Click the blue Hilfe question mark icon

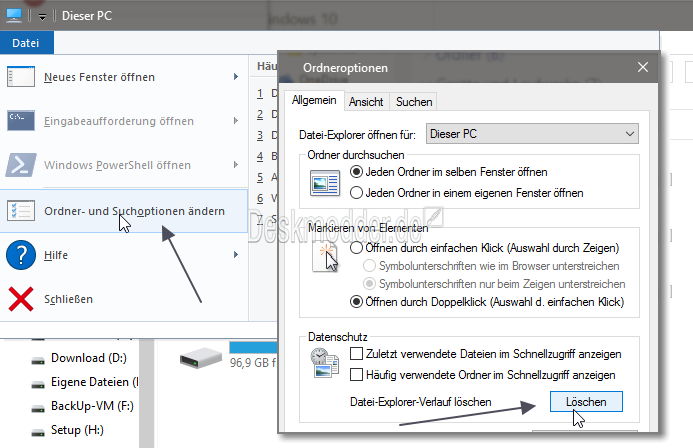click(x=22, y=254)
